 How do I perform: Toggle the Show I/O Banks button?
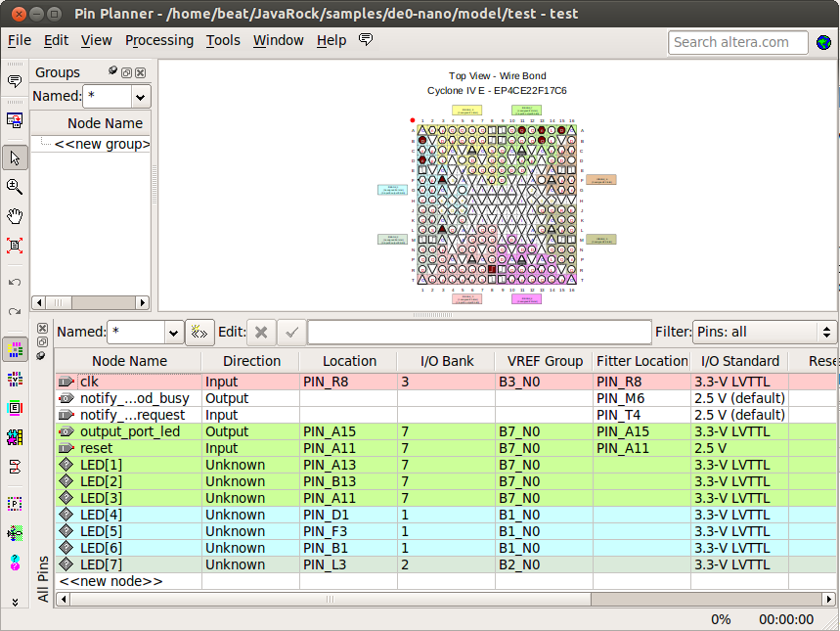(15, 349)
